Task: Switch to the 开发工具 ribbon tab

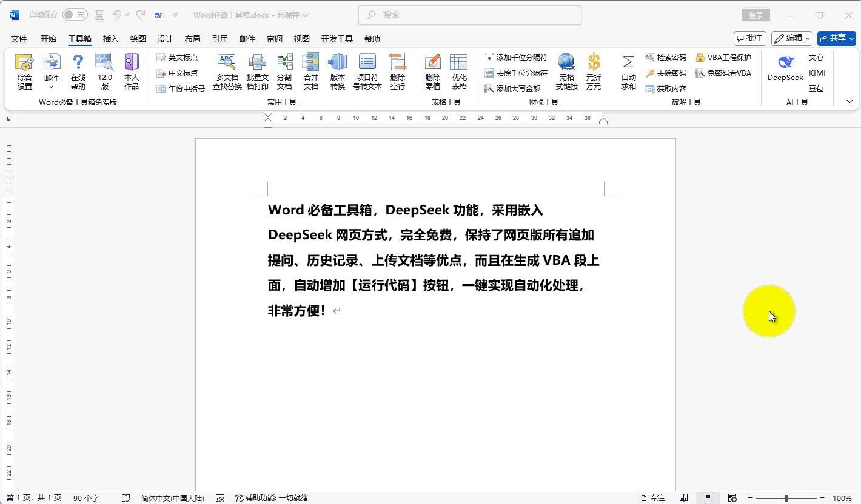Action: pyautogui.click(x=338, y=38)
